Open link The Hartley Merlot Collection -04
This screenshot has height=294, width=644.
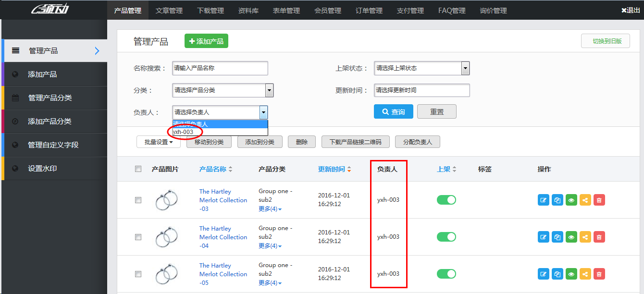coord(223,237)
